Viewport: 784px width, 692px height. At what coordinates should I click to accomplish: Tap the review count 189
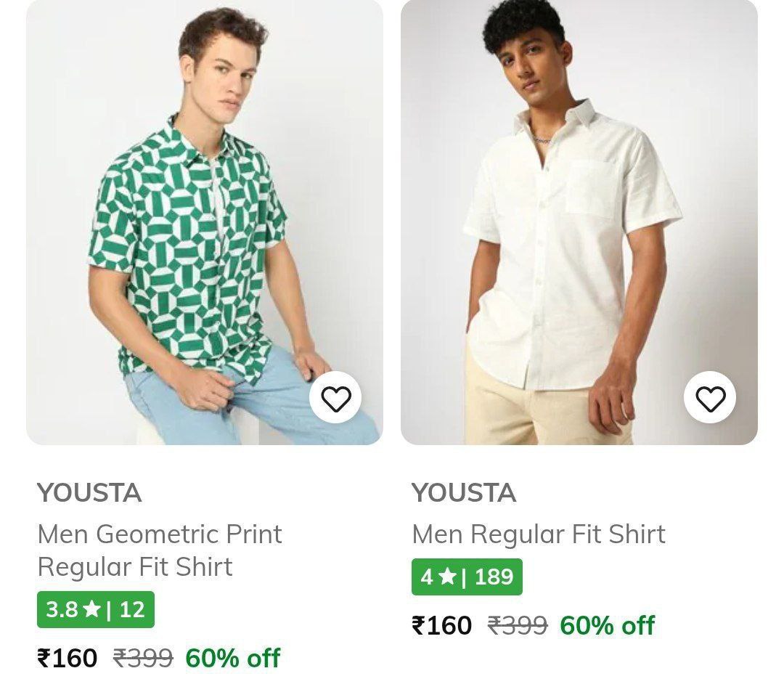point(494,577)
